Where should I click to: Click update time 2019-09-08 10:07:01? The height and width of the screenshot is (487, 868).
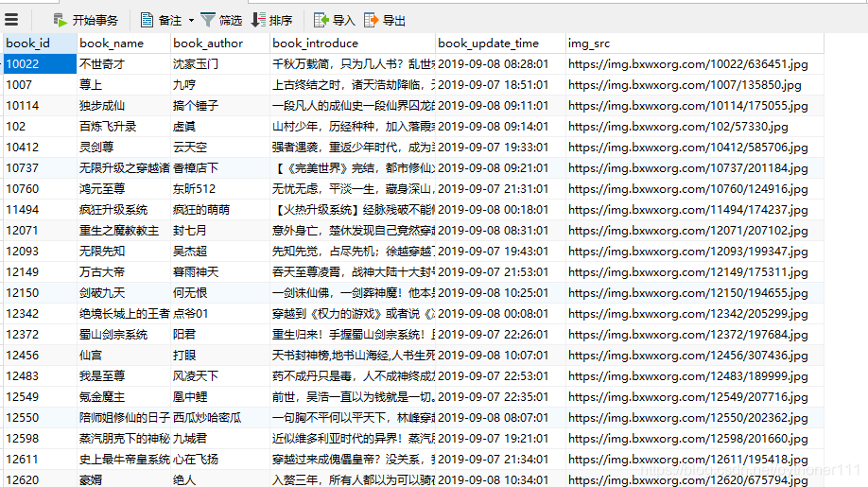[494, 356]
